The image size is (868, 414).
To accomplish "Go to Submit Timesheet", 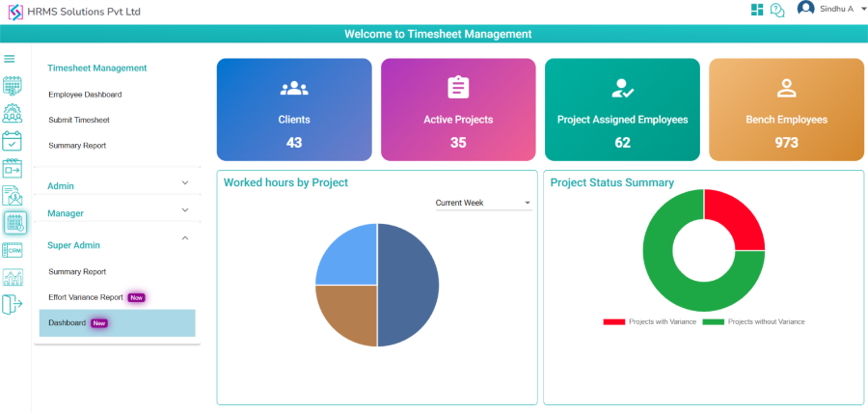I will [79, 120].
